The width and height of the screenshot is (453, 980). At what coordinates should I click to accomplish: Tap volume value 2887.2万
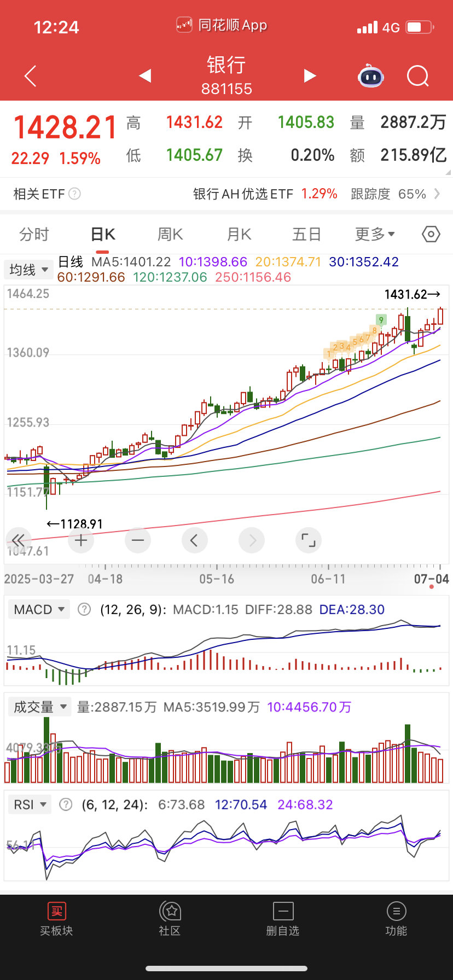tap(414, 122)
